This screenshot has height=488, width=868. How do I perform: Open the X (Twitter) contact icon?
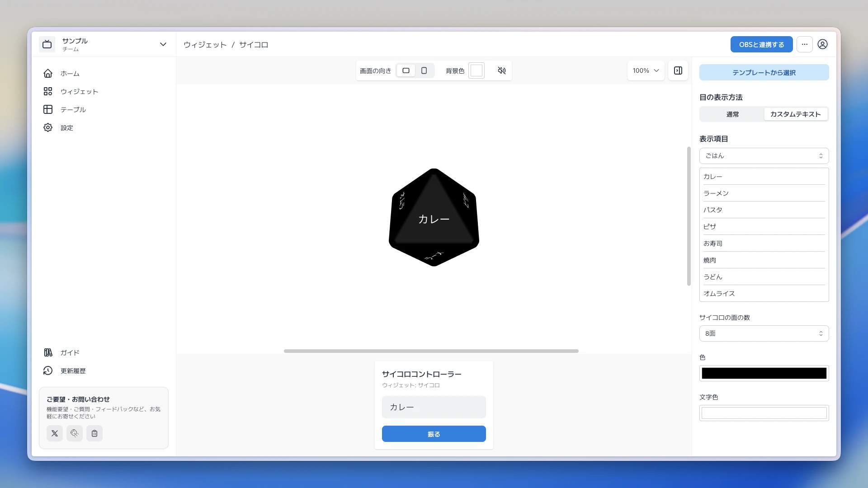click(x=55, y=433)
